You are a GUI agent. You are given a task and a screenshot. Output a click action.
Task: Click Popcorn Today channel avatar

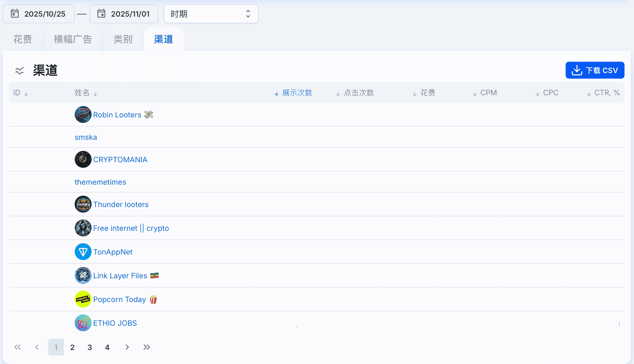[83, 299]
